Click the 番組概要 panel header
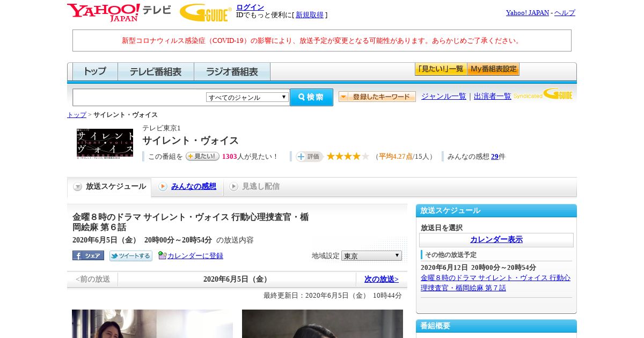644x338 pixels. click(496, 326)
